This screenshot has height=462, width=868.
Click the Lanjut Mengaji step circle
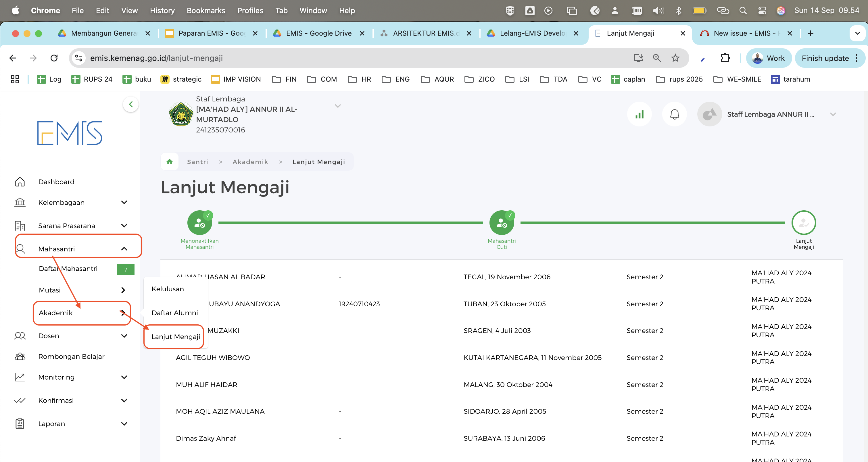tap(803, 223)
